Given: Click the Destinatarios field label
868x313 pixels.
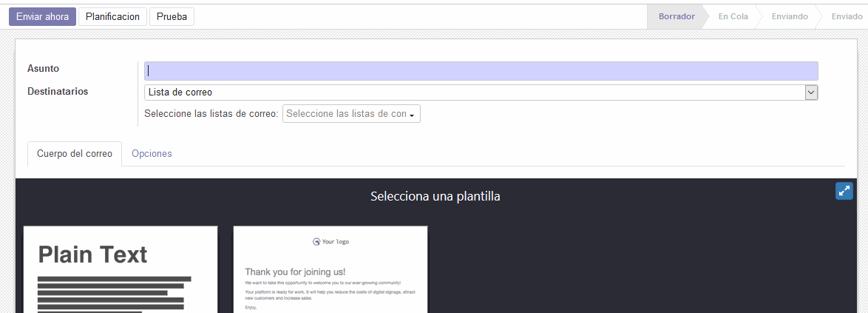Looking at the screenshot, I should pyautogui.click(x=58, y=92).
